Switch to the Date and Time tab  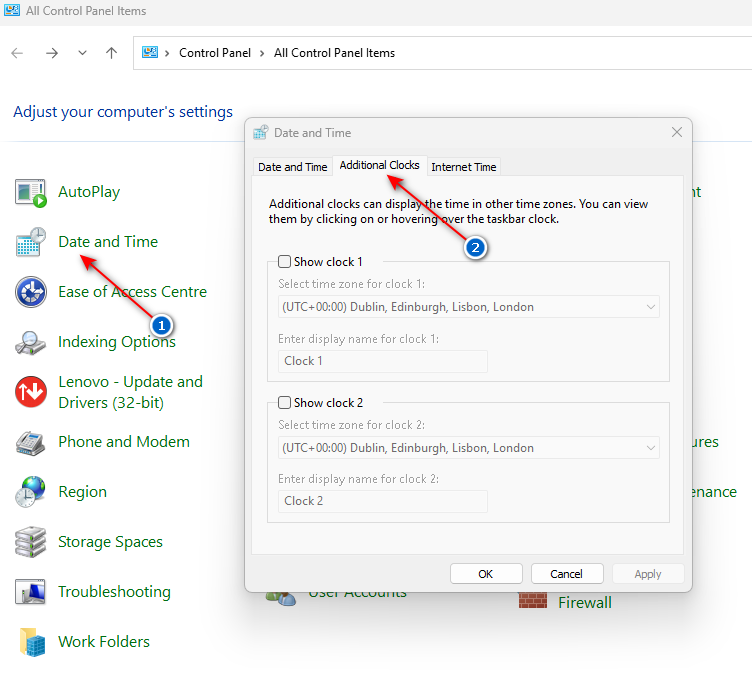[293, 167]
